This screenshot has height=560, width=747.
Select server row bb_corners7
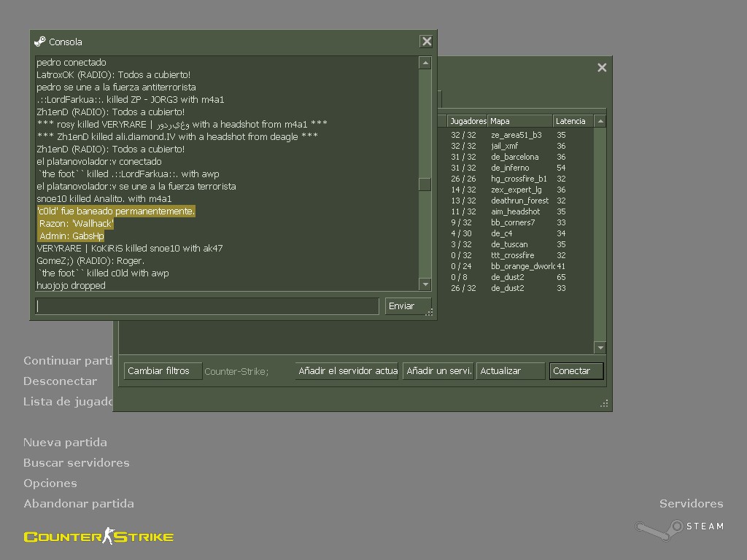point(516,223)
